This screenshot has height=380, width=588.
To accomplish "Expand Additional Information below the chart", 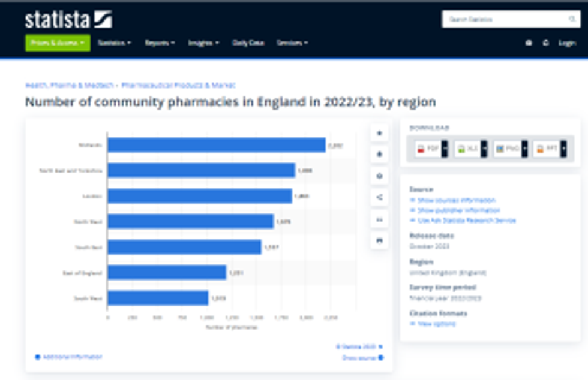I will [x=68, y=357].
